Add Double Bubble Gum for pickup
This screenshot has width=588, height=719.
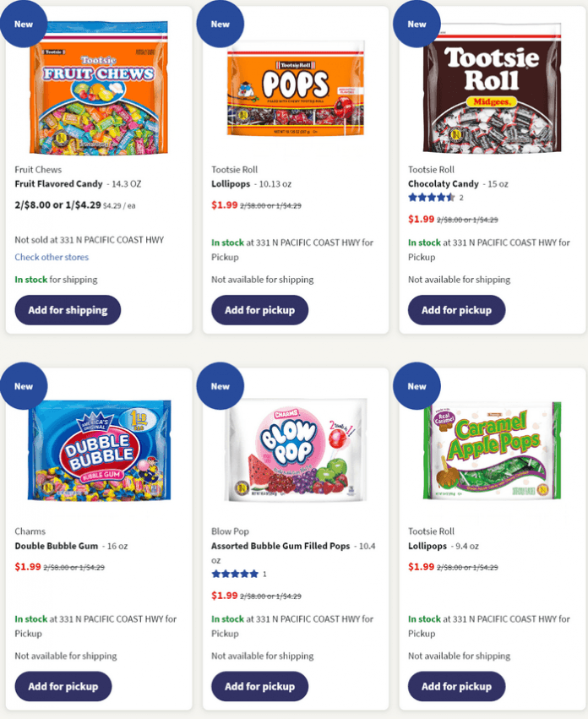coord(63,686)
